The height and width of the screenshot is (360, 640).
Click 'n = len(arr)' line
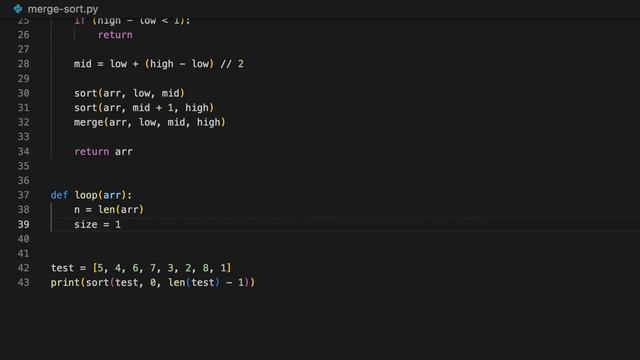(109, 210)
